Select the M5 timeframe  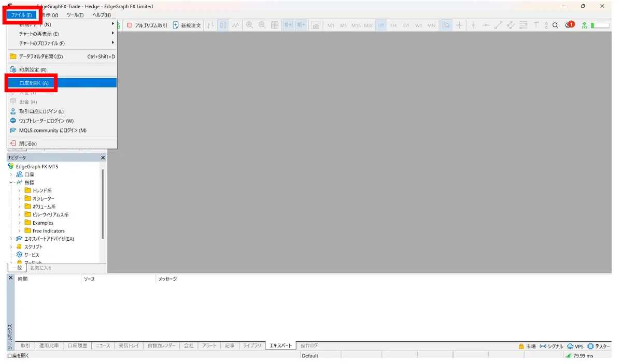click(344, 25)
